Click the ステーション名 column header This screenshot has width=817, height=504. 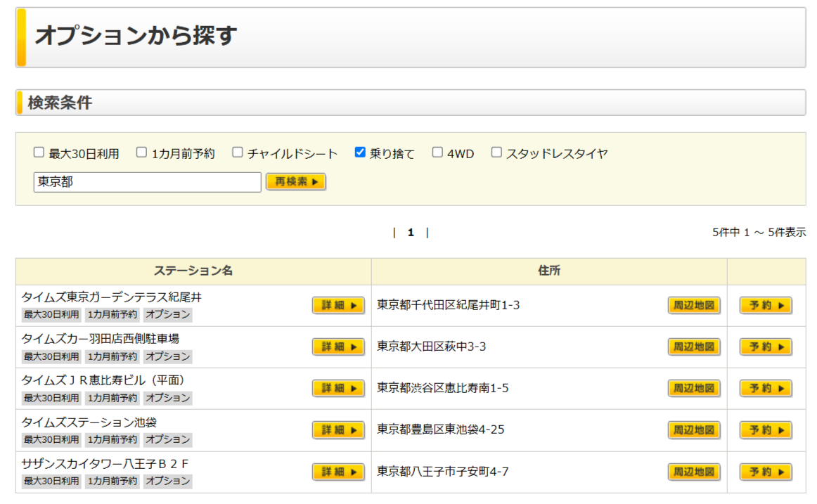pyautogui.click(x=193, y=271)
